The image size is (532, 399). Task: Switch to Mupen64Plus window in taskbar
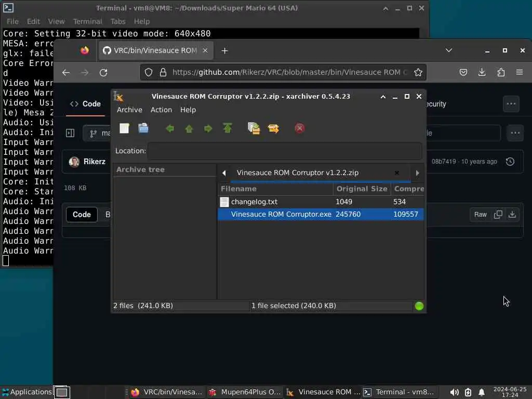246,392
